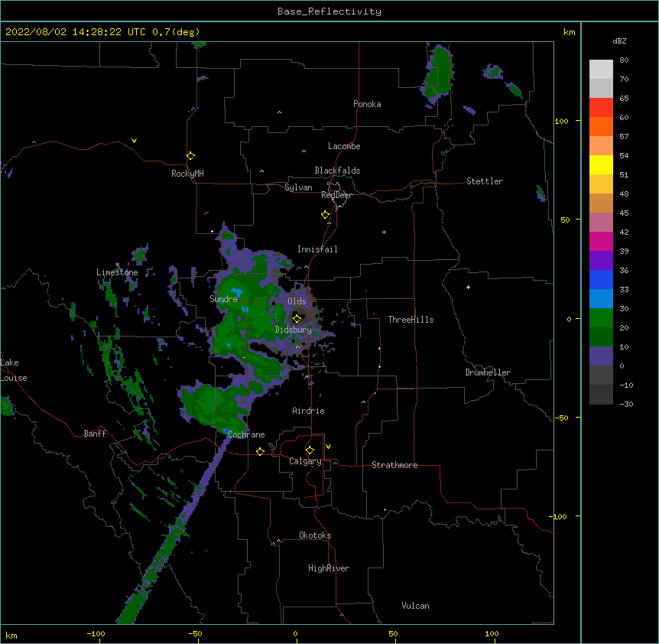The height and width of the screenshot is (644, 659).
Task: Select the yellow diamond marker above the Calgary label
Action: tap(310, 450)
